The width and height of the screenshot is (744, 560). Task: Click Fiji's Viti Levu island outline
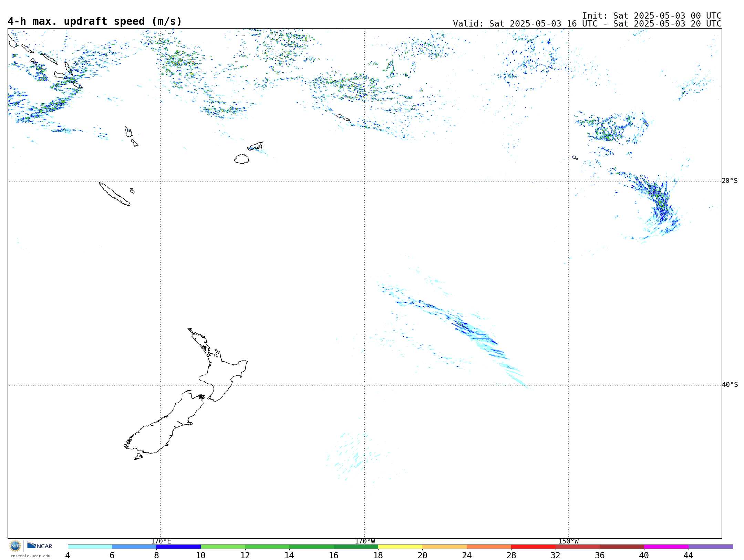tap(242, 159)
